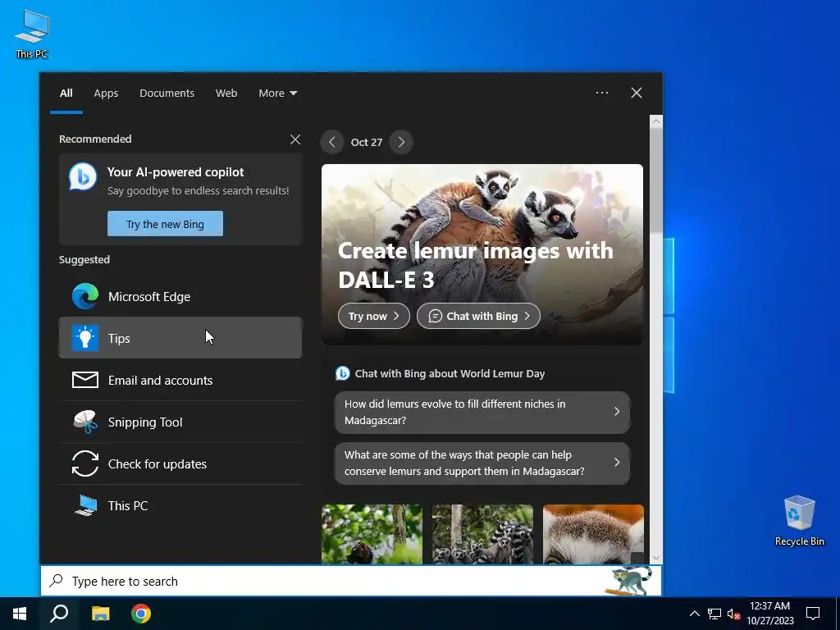The width and height of the screenshot is (840, 630).
Task: Open the This PC desktop icon
Action: tap(32, 33)
